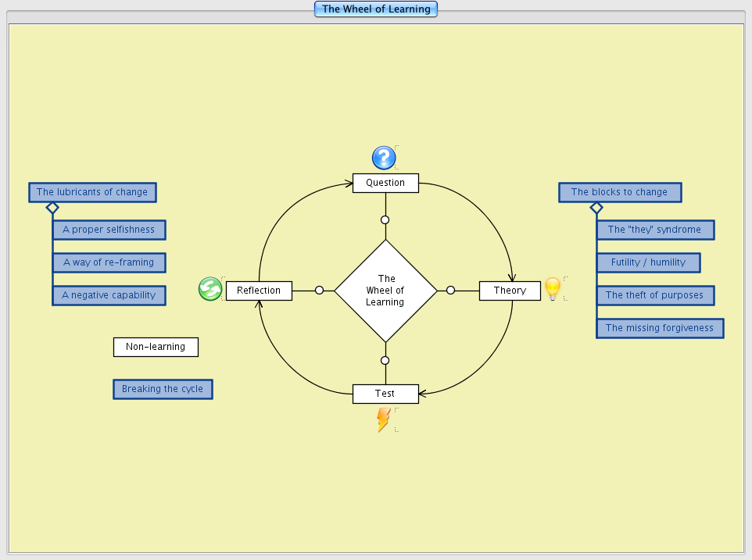Collapse the lubricants of change diamond handle
Image resolution: width=752 pixels, height=560 pixels.
pos(52,208)
